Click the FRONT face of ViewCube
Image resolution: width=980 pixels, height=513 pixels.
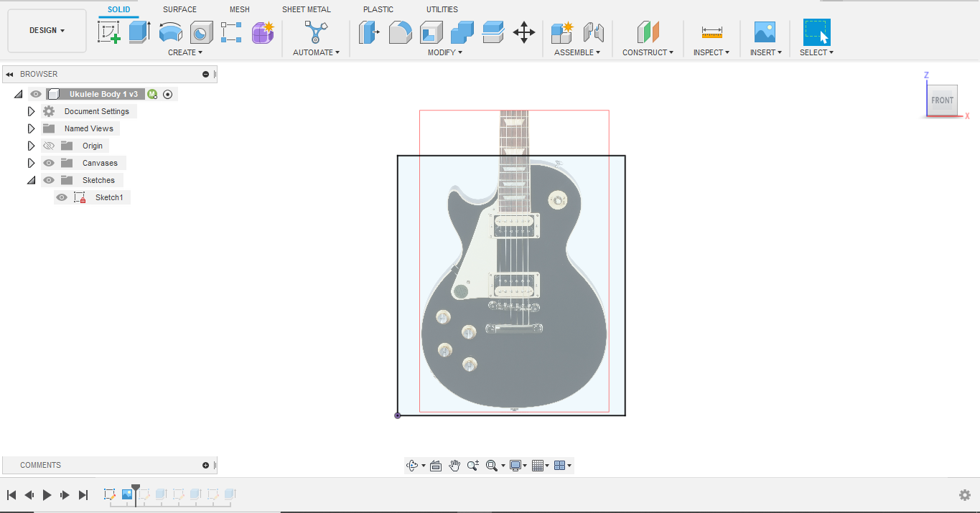pyautogui.click(x=942, y=100)
